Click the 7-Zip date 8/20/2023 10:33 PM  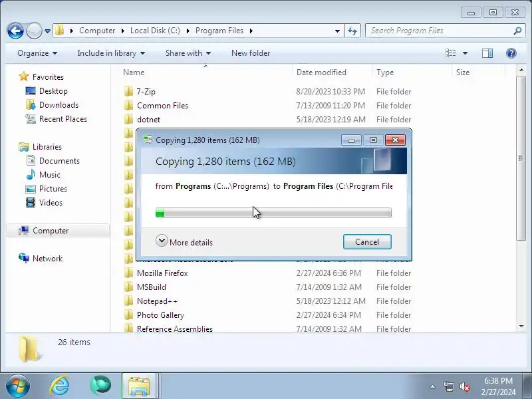tap(331, 92)
